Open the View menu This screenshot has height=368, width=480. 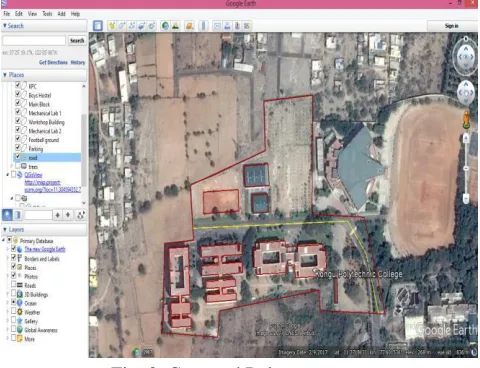(32, 14)
